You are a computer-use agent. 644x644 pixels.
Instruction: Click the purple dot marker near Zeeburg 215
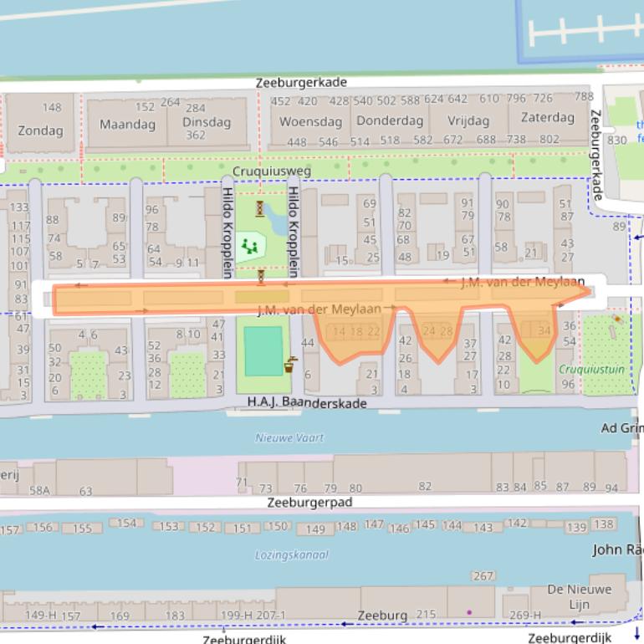[x=468, y=612]
